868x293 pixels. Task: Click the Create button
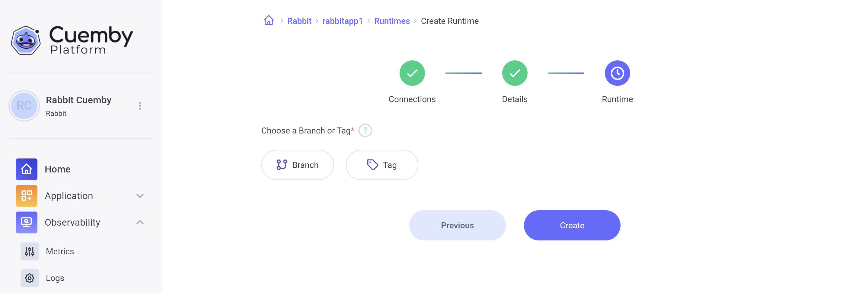[x=572, y=225]
